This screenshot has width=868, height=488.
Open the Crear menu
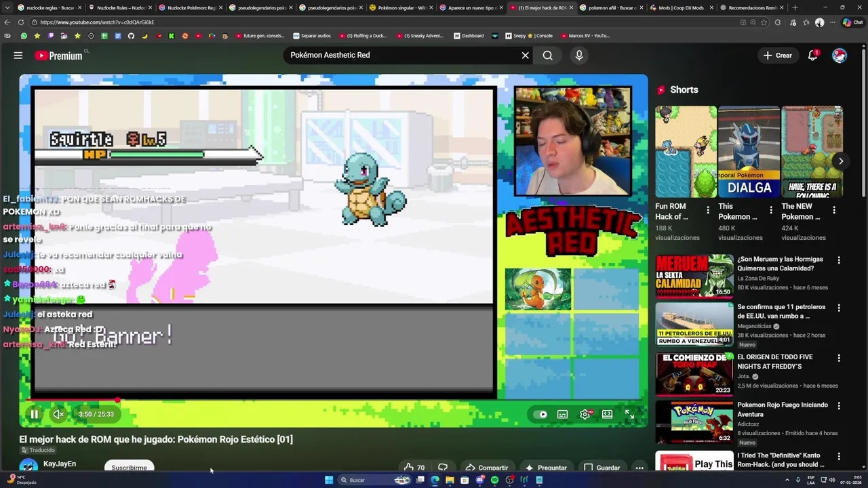tap(777, 56)
